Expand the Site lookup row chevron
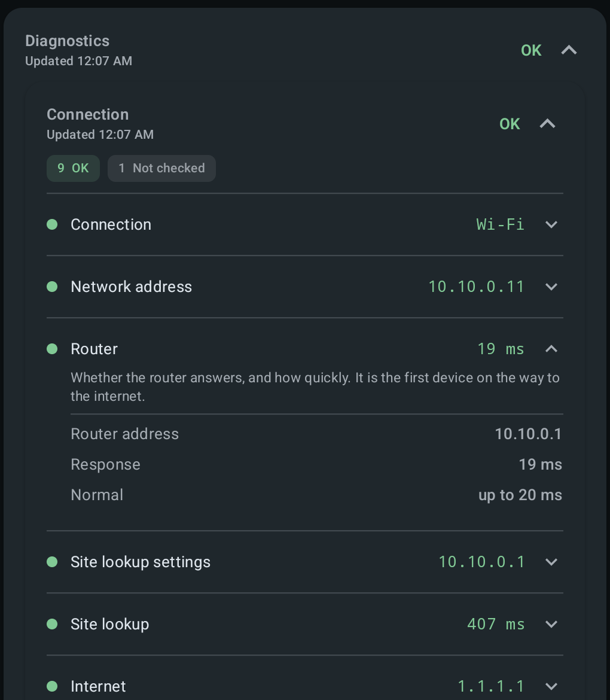610x700 pixels. pyautogui.click(x=551, y=624)
